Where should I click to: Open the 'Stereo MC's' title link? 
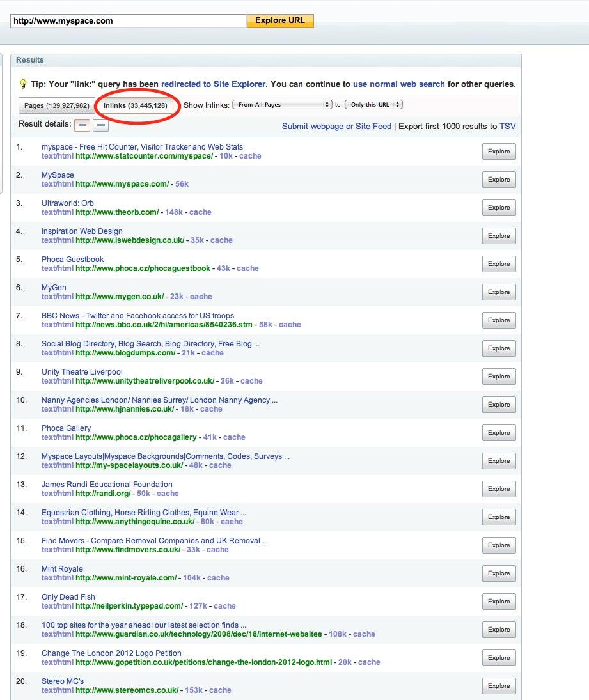pyautogui.click(x=63, y=681)
